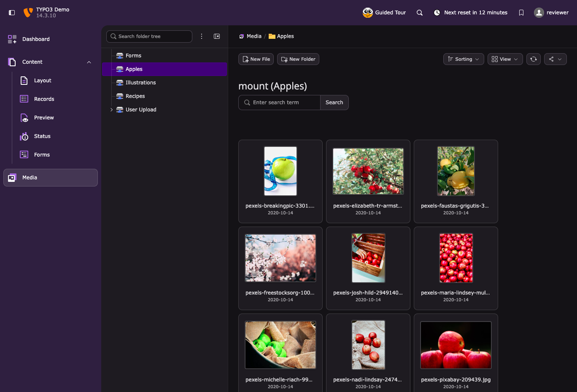
Task: Open the green apple pexels-breakingpic thumbnail
Action: coord(280,171)
